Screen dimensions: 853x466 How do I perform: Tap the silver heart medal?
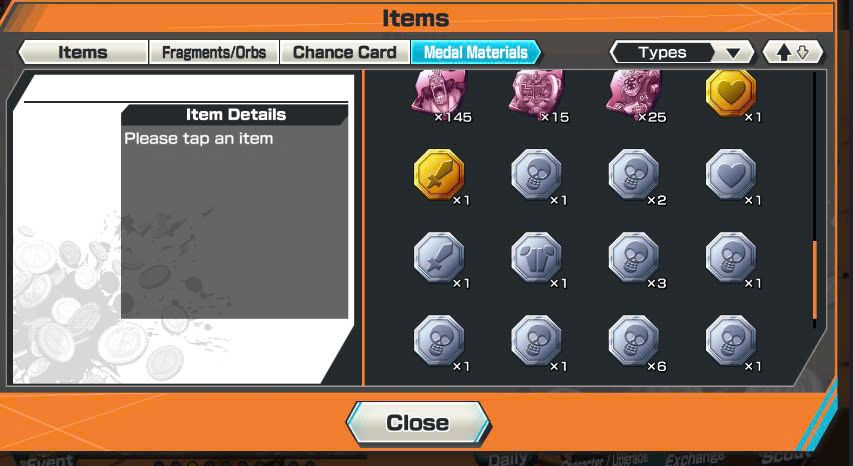[730, 175]
